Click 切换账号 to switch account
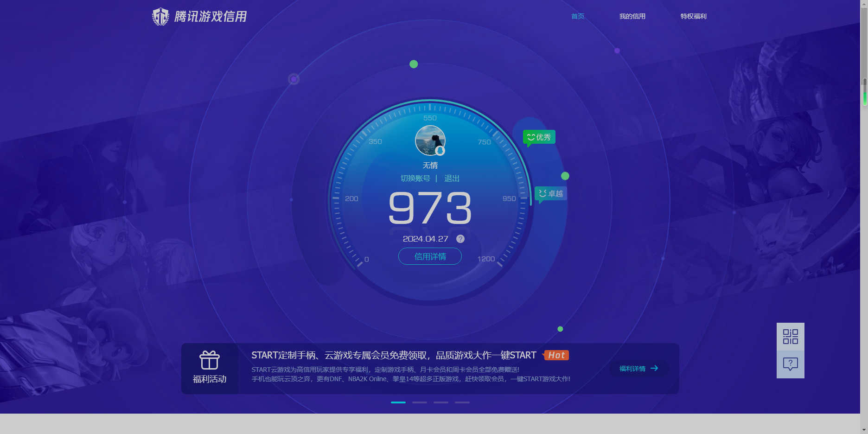This screenshot has height=434, width=868. [x=415, y=179]
